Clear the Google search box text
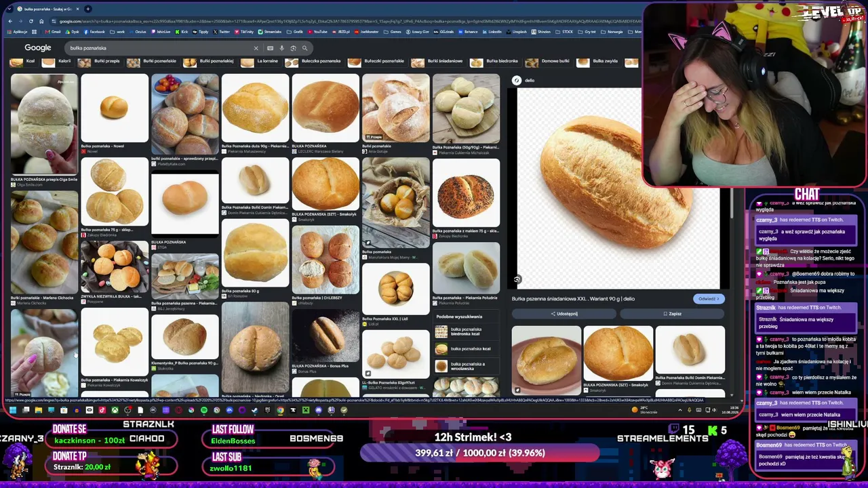This screenshot has height=488, width=868. tap(256, 48)
